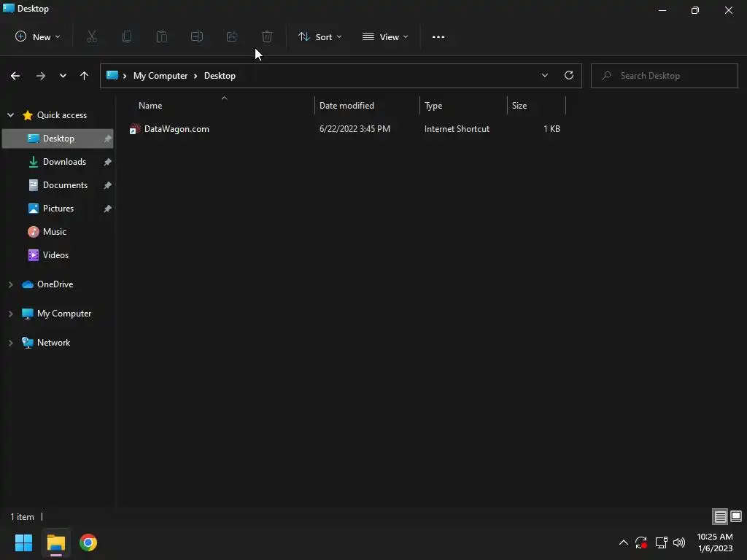Click the Cut scissors icon
Viewport: 747px width, 560px height.
(92, 36)
